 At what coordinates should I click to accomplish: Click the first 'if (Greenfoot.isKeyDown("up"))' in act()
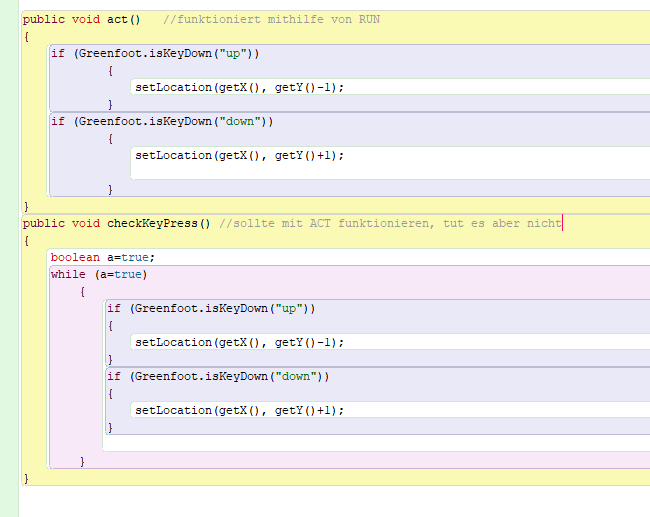(155, 53)
